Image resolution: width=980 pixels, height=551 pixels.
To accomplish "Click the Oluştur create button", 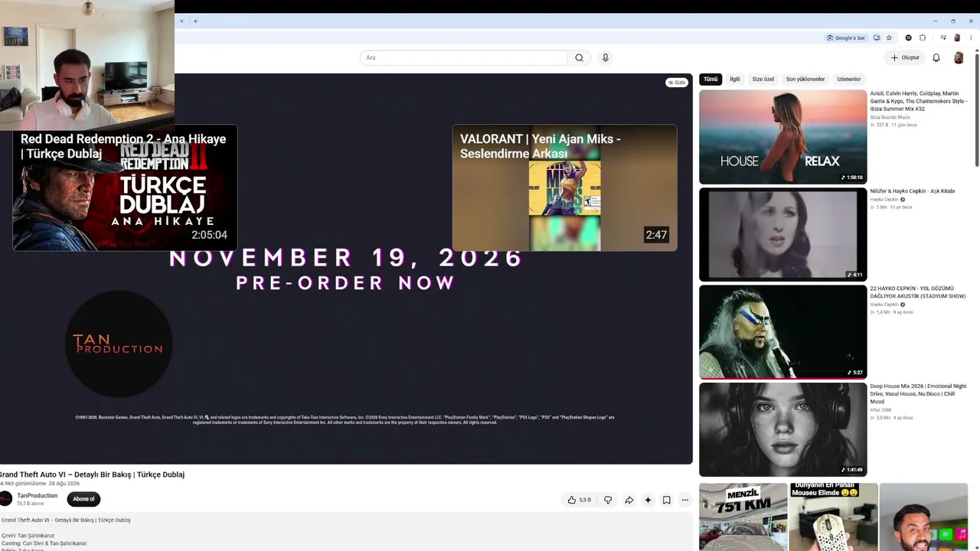I will (906, 57).
